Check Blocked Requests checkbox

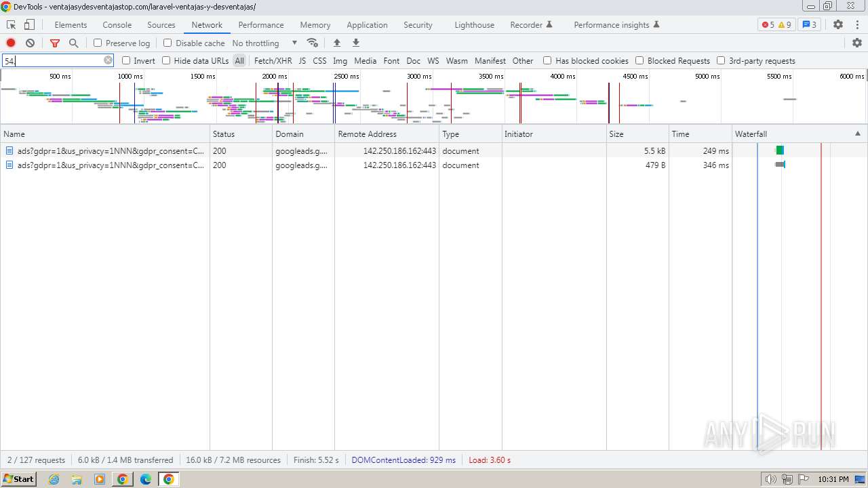point(639,60)
